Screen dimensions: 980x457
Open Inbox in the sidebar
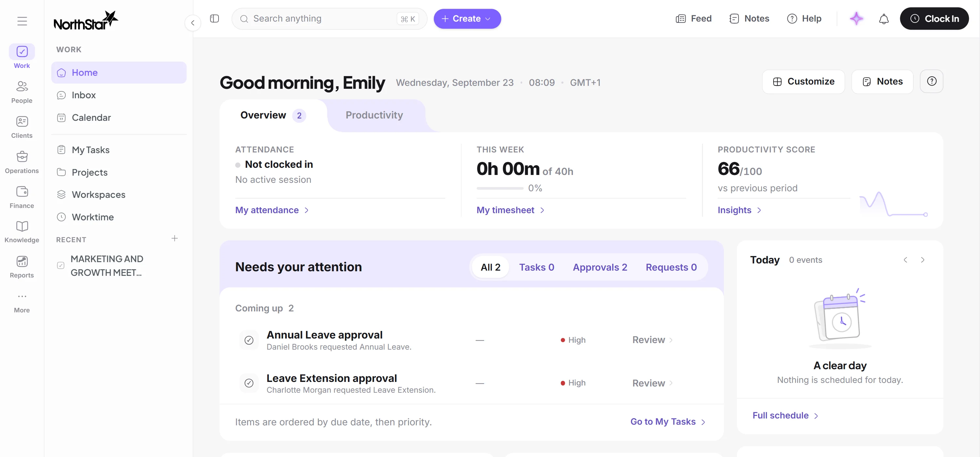119,95
